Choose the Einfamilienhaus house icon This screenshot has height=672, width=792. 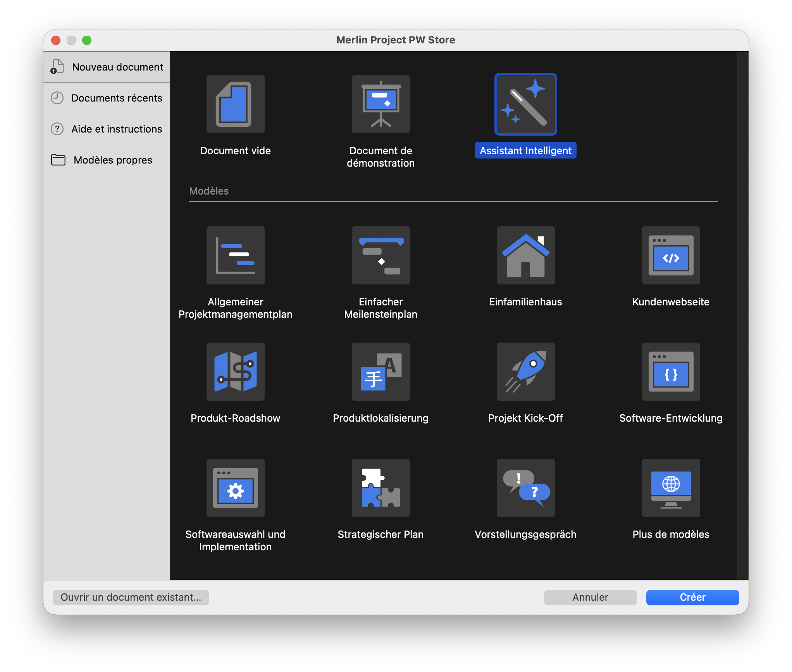pyautogui.click(x=526, y=255)
